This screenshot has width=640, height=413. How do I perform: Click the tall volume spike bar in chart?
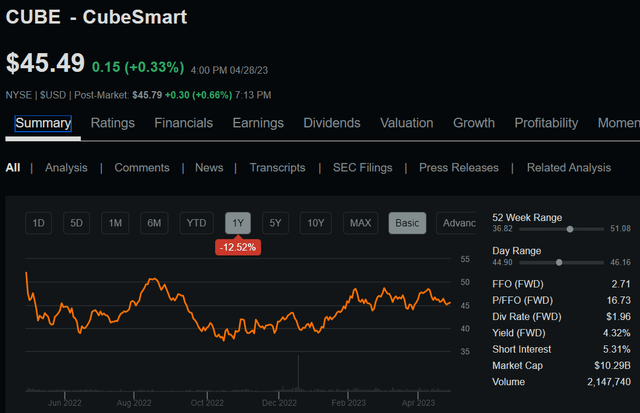tap(298, 373)
